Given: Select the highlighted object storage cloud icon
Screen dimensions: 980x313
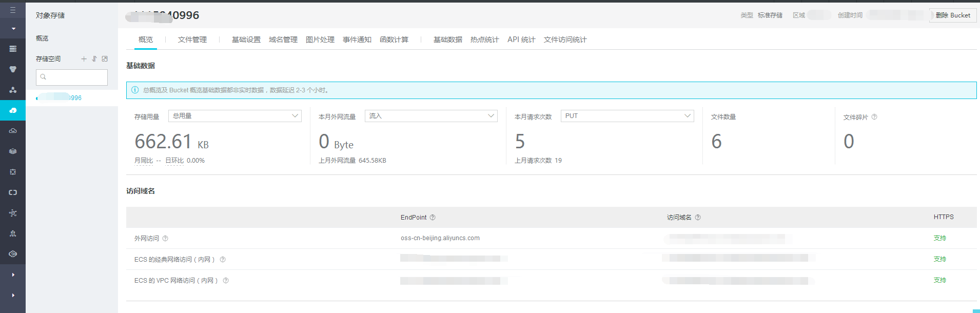Looking at the screenshot, I should pos(13,110).
